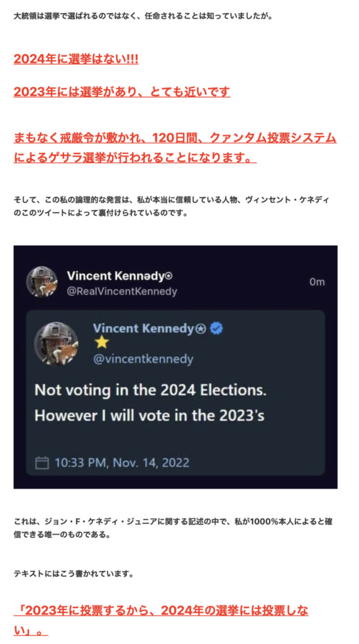This screenshot has width=359, height=644.
Task: Click the yellow star emoji
Action: pyautogui.click(x=101, y=343)
